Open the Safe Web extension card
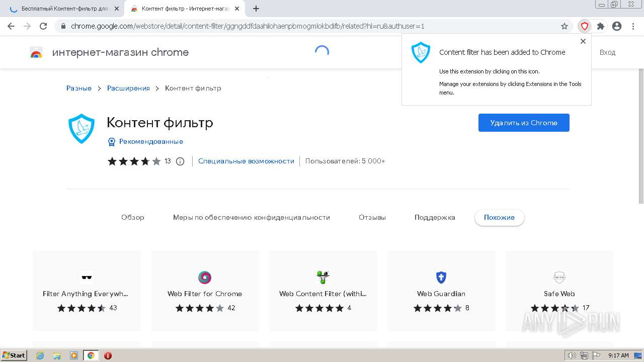Viewport: 644px width, 362px height. coord(559,291)
